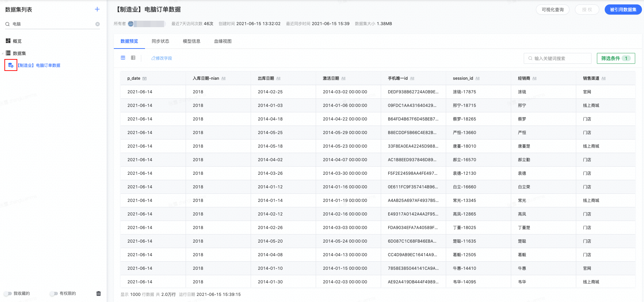The width and height of the screenshot is (644, 302).
Task: Click the 手机唯一id column type icon
Action: coord(412,78)
